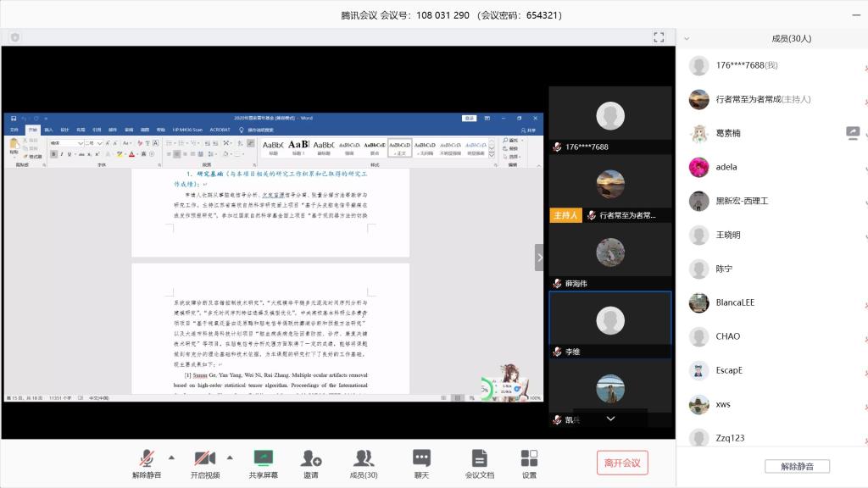
Task: Open video options arrow beside 开启视频
Action: tap(230, 457)
